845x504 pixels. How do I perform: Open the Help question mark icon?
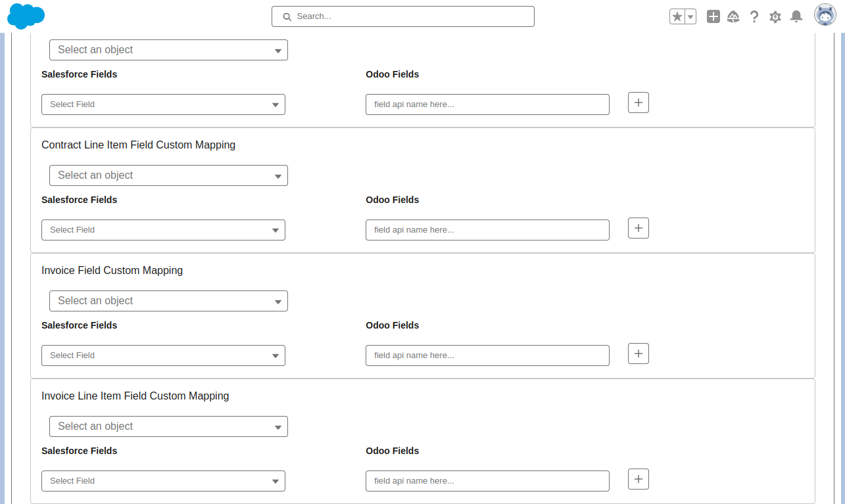[x=754, y=16]
